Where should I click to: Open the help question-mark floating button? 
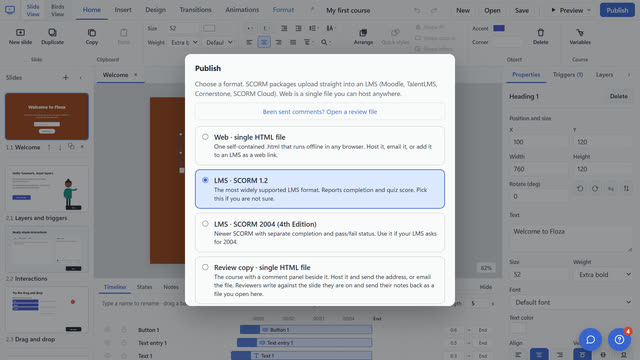619,339
